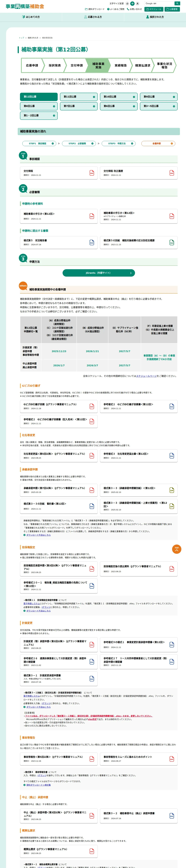Open PDF icon for 交付規程 改正履歴
This screenshot has width=186, height=868.
(x=172, y=173)
